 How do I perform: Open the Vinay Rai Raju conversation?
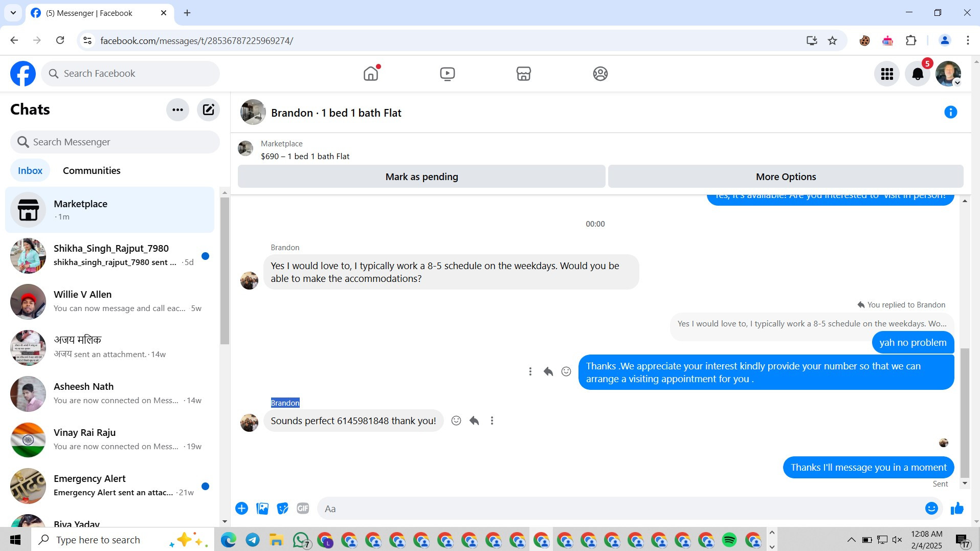pyautogui.click(x=110, y=440)
